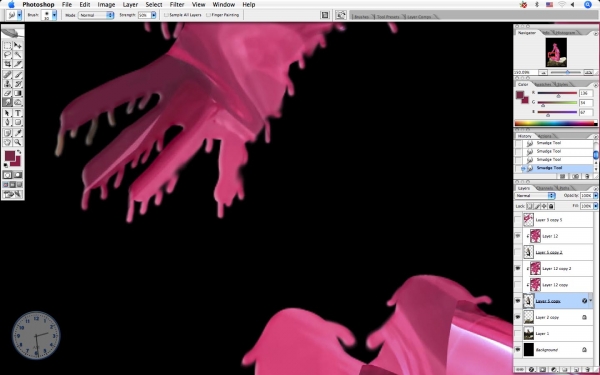The width and height of the screenshot is (600, 375).
Task: Open the Brush preset picker dropdown
Action: pyautogui.click(x=54, y=15)
